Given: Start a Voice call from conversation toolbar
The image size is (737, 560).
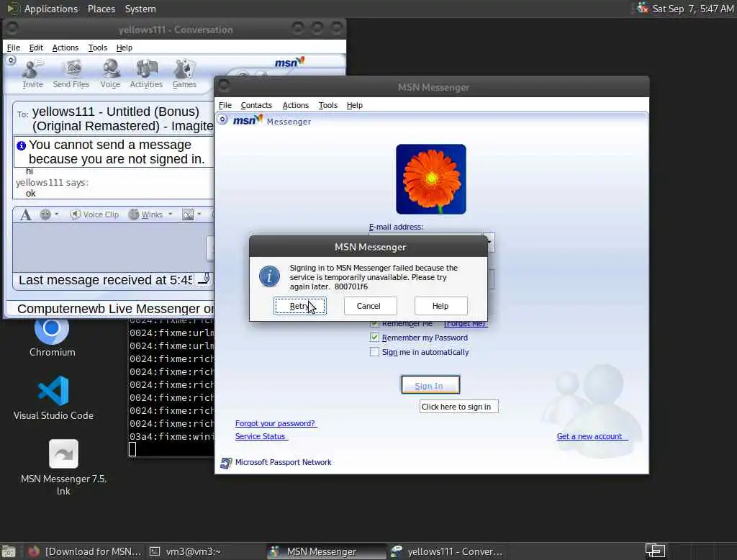Looking at the screenshot, I should (110, 74).
